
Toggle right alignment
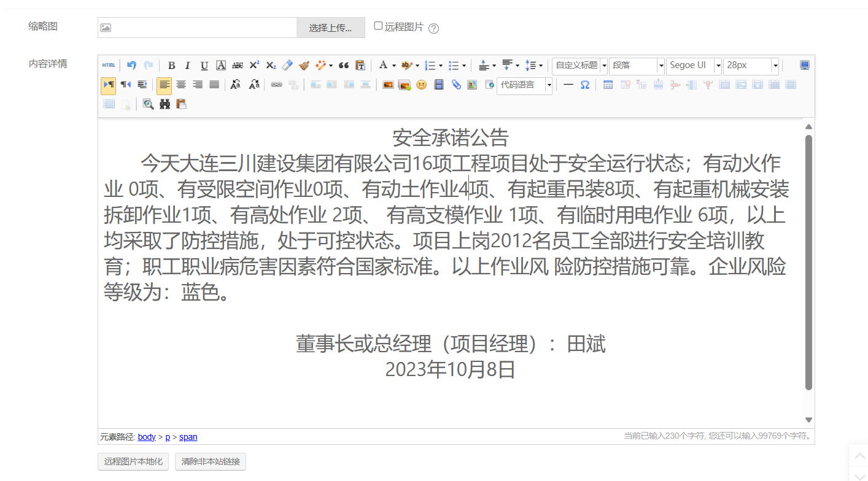pyautogui.click(x=198, y=85)
